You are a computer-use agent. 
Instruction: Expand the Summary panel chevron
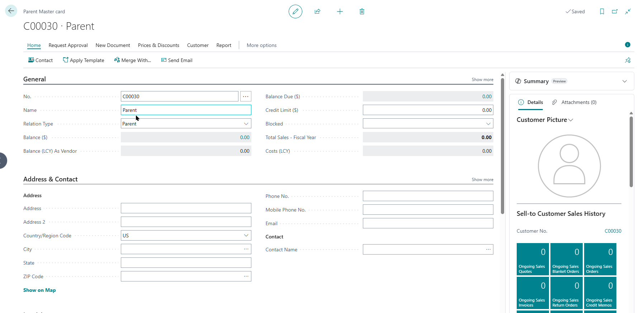tap(624, 81)
